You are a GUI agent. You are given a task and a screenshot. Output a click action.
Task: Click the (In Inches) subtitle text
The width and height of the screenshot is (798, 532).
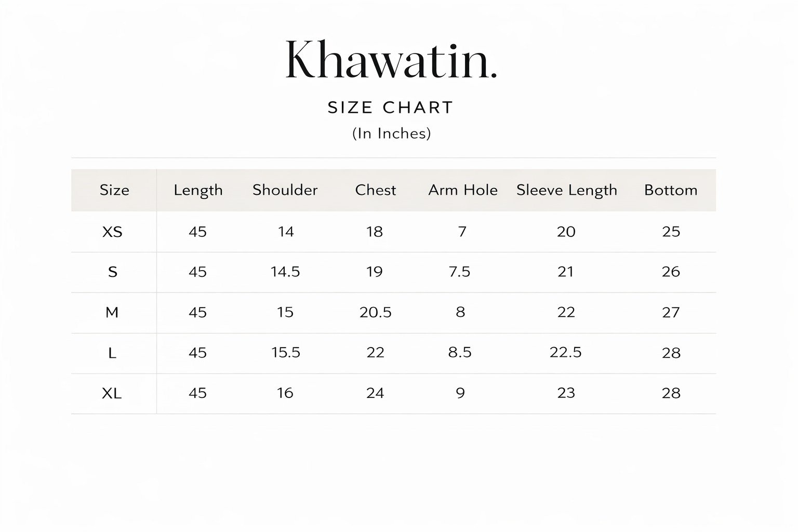coord(391,134)
